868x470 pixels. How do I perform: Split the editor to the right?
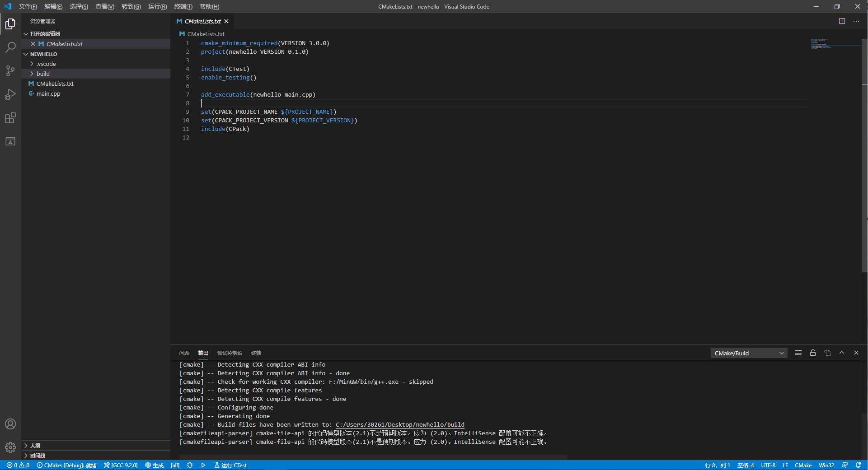point(842,21)
